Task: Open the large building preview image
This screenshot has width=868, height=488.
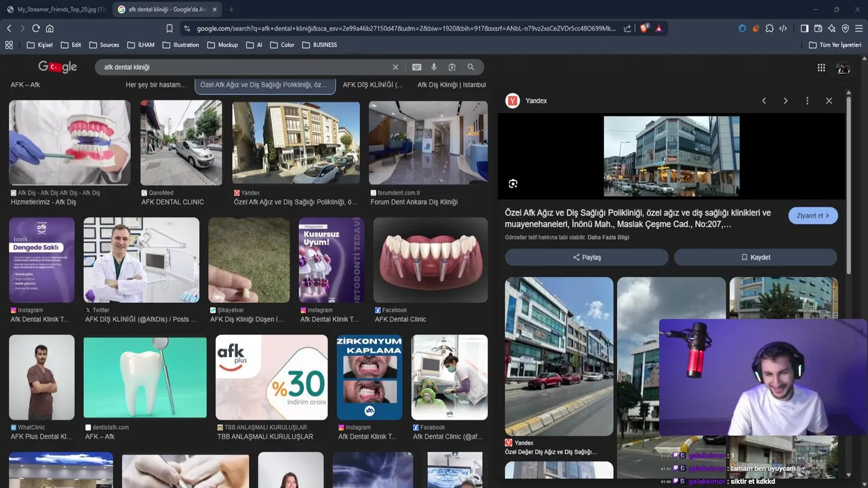Action: click(x=671, y=156)
